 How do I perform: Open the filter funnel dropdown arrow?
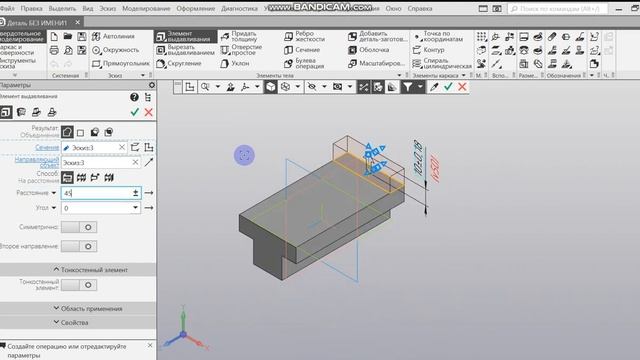(x=420, y=87)
